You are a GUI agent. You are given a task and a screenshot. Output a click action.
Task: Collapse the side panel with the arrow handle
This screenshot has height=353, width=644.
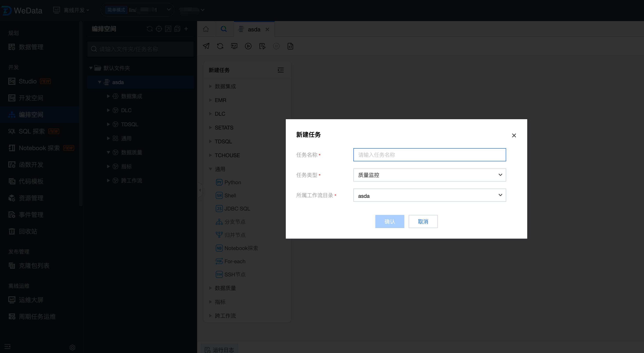point(200,190)
